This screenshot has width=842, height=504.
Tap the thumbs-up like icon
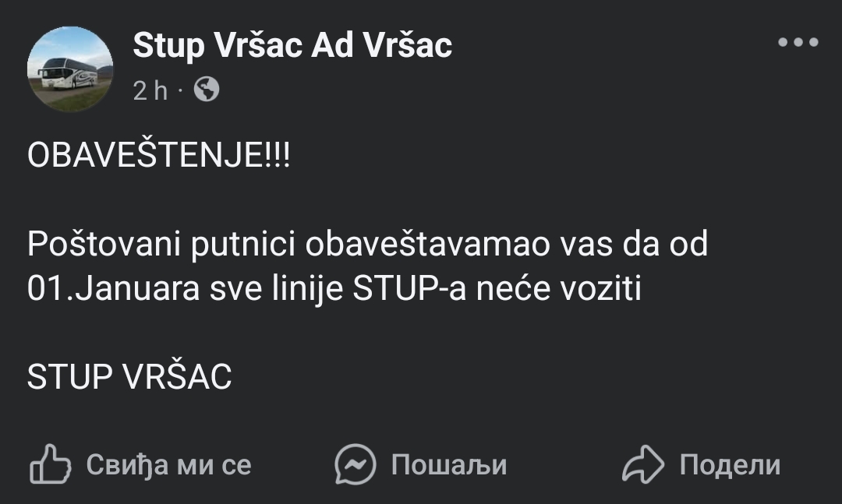(50, 465)
